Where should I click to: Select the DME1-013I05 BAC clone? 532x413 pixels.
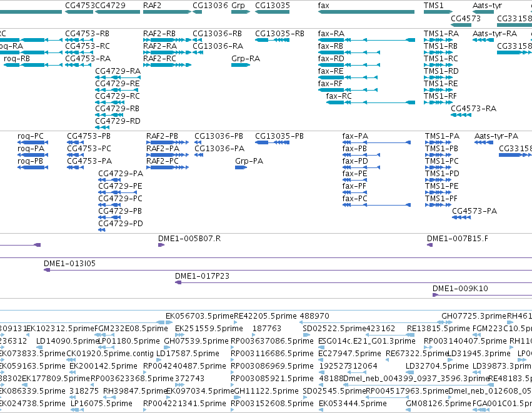[288, 270]
